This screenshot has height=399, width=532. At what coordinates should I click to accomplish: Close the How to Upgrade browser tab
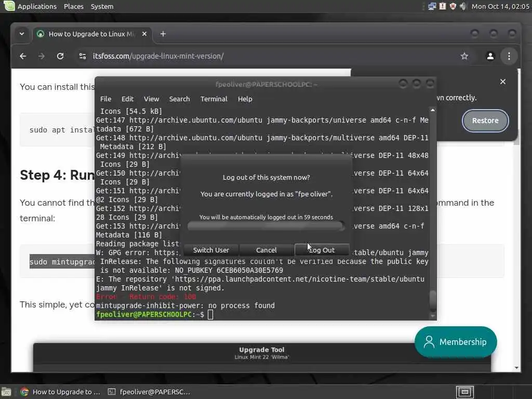coord(144,34)
